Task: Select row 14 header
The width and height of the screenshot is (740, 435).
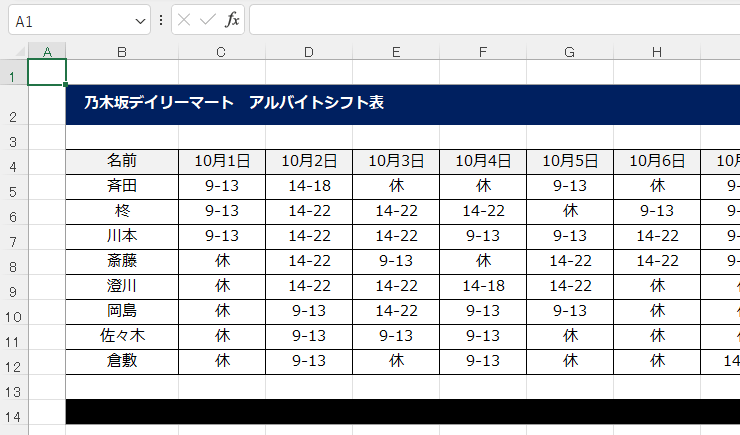Action: coord(14,412)
